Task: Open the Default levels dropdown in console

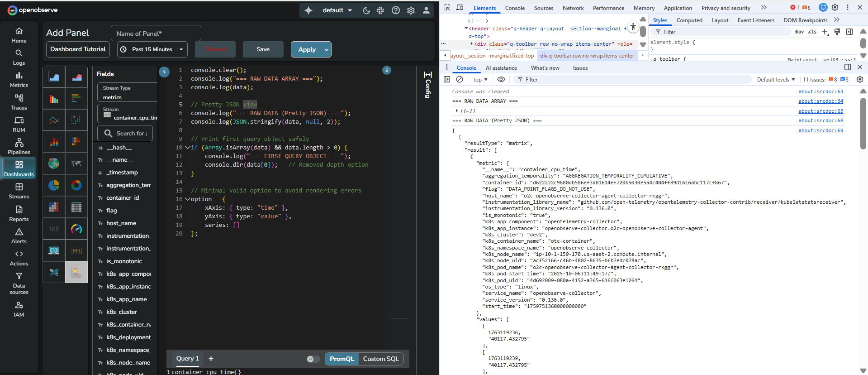Action: (x=776, y=79)
